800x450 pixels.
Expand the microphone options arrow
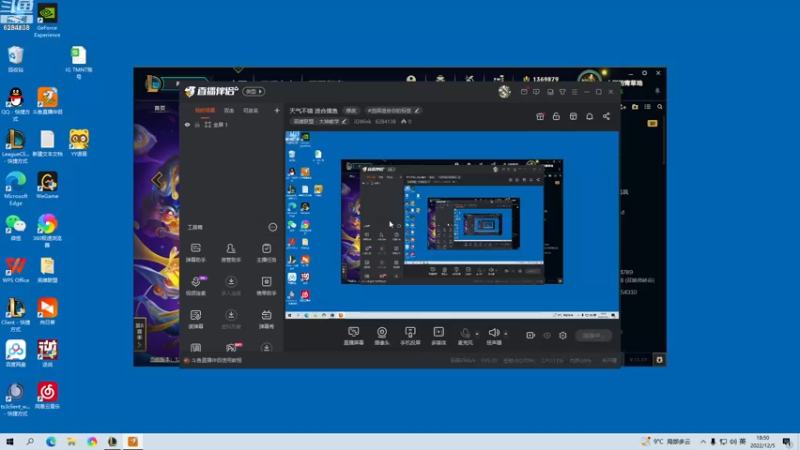point(477,334)
